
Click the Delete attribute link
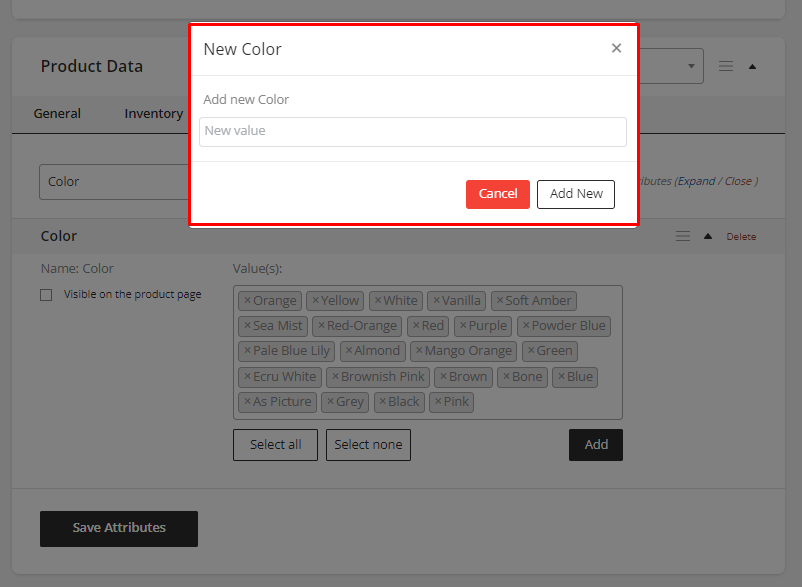point(741,237)
